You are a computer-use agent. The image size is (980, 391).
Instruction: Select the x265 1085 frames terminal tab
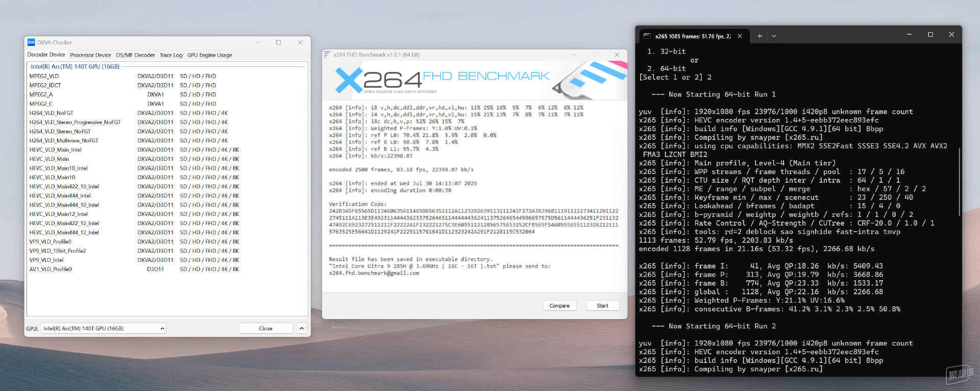[693, 36]
